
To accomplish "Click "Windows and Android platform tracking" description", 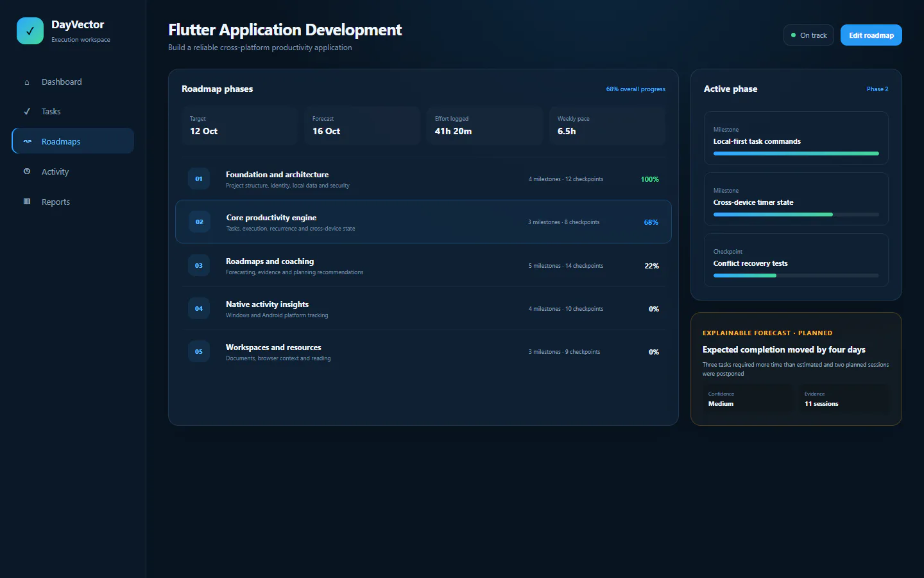I will (x=277, y=315).
